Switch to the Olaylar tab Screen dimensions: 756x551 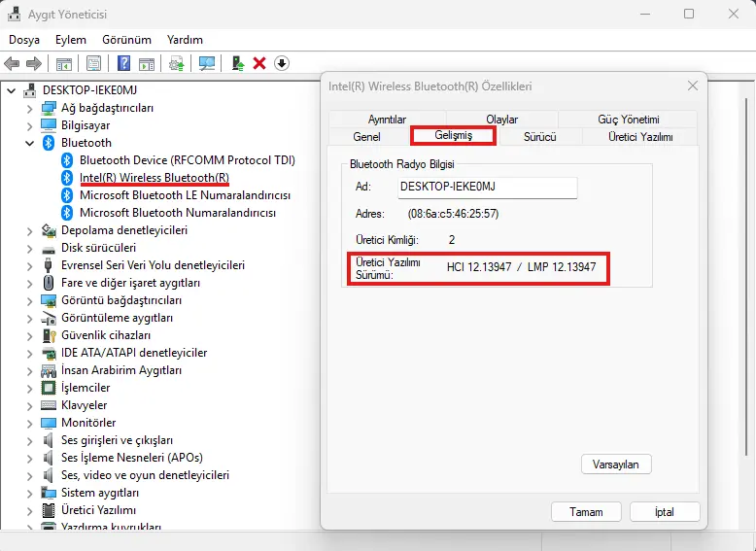pyautogui.click(x=502, y=120)
